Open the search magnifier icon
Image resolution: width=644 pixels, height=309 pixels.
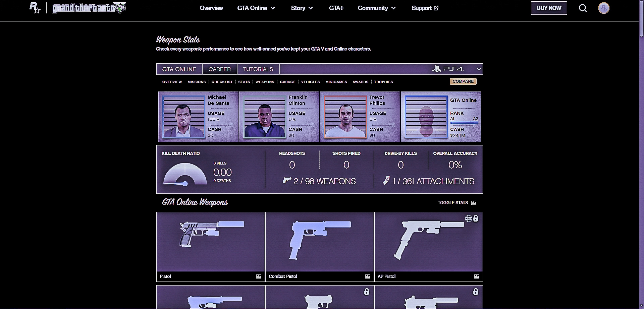click(x=583, y=8)
